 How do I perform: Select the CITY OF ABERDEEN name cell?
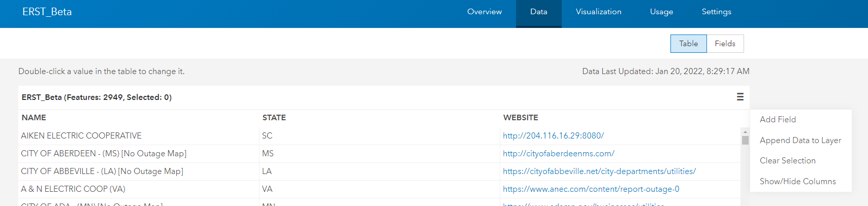pyautogui.click(x=139, y=153)
